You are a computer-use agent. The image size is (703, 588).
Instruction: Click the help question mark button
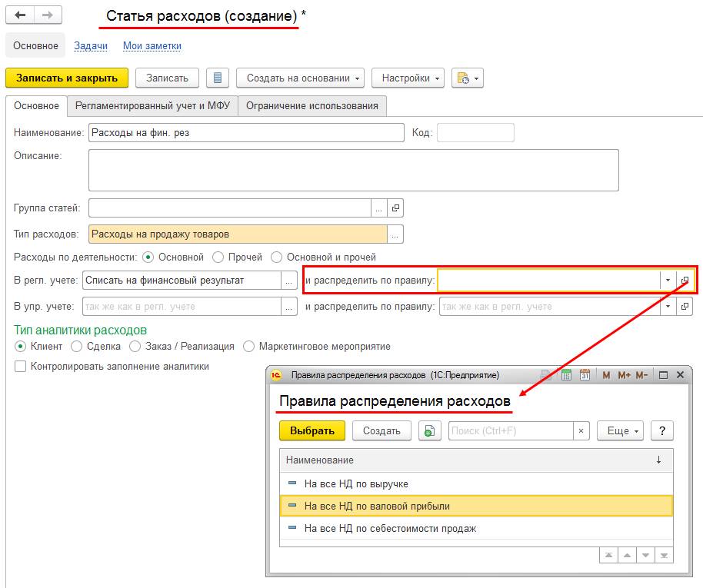662,430
